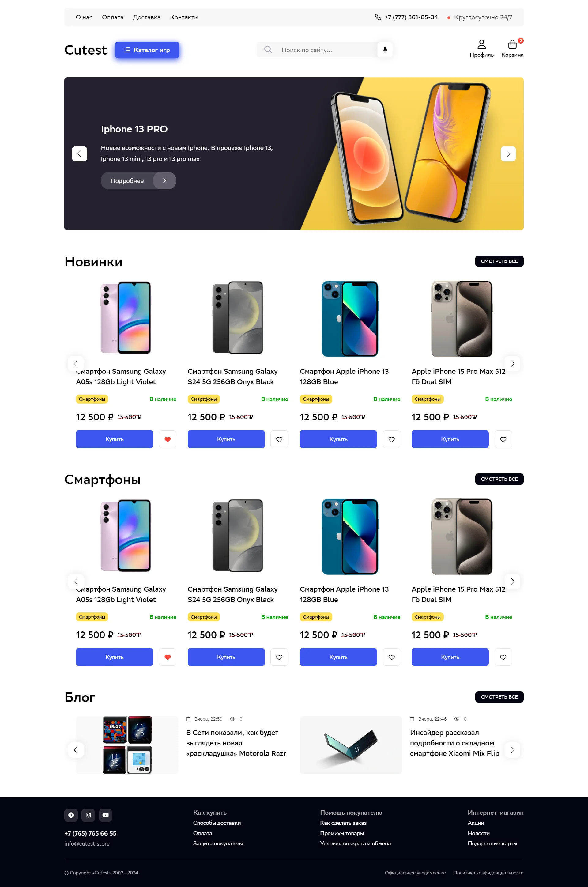Open the Каталог игр menu
Screen dimensions: 588x887
coord(147,50)
